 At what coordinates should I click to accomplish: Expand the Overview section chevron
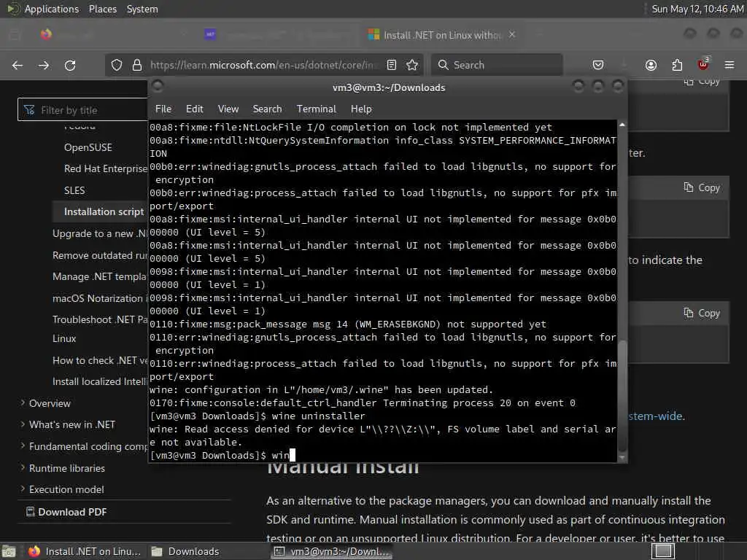(23, 402)
